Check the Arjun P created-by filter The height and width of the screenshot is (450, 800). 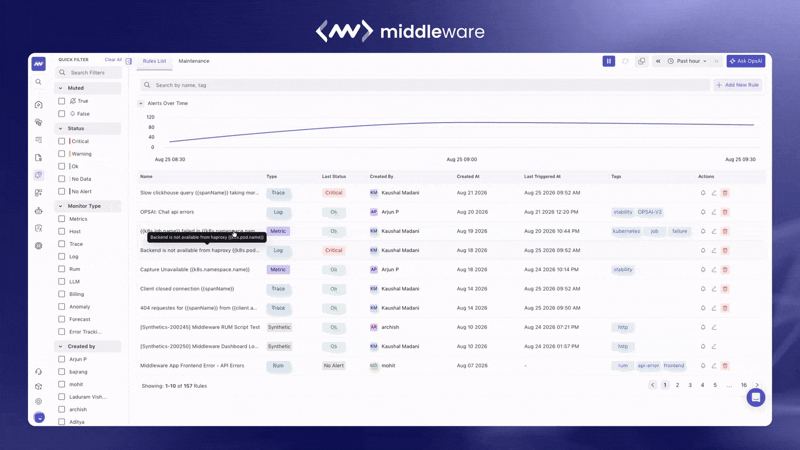62,359
